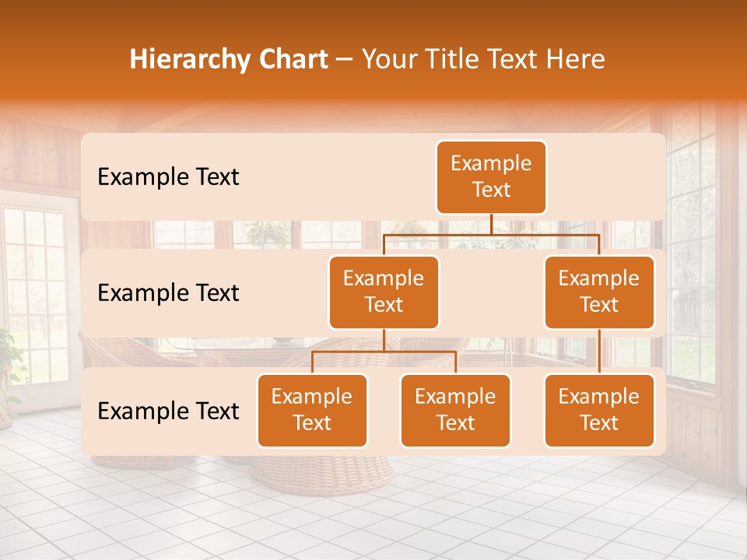Screen dimensions: 747x560
Task: Click the tiled floor at the slide bottom
Action: 373,521
